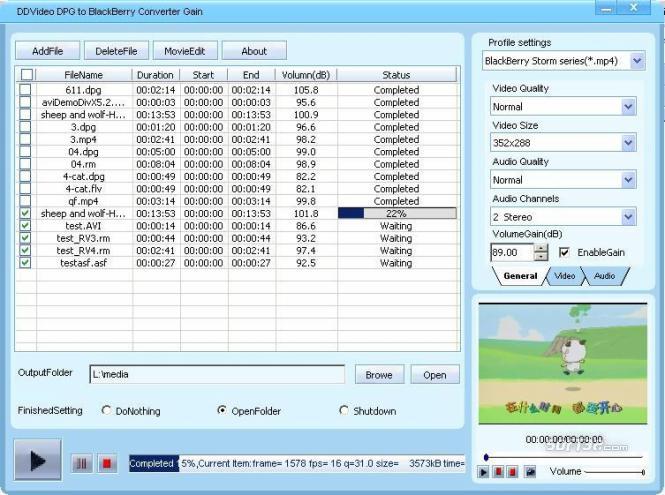Play the preview video
Image resolution: width=665 pixels, height=495 pixels.
(x=483, y=472)
